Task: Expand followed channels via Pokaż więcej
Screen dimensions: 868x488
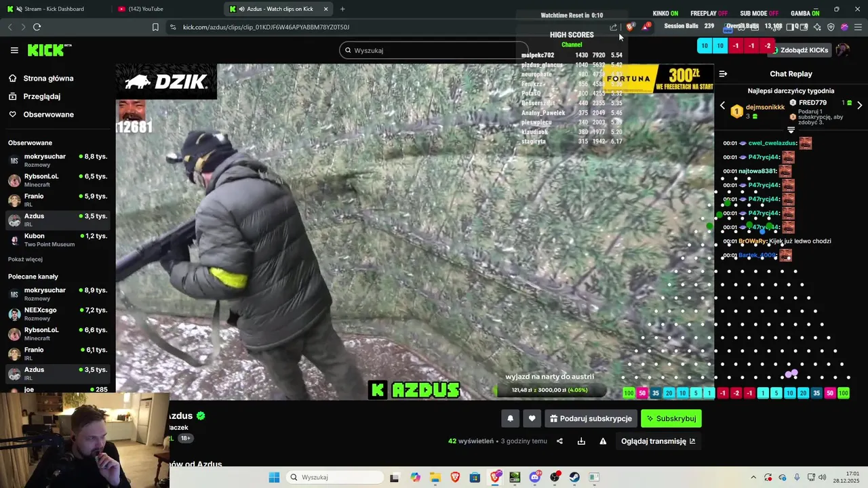Action: tap(25, 260)
